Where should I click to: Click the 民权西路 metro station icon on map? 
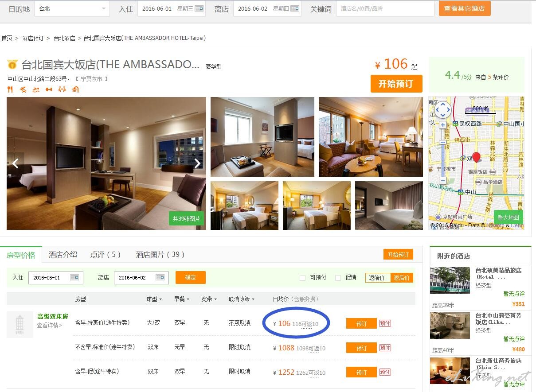pyautogui.click(x=455, y=124)
